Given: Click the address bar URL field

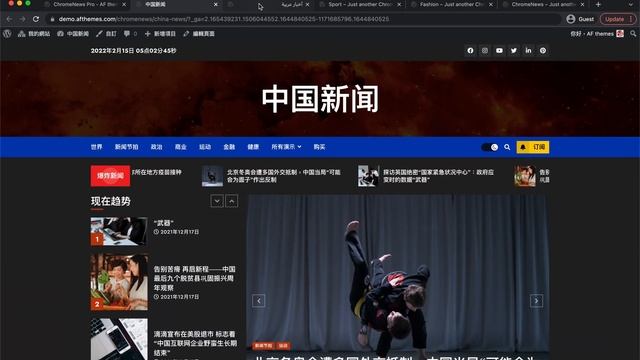Looking at the screenshot, I should 303,19.
